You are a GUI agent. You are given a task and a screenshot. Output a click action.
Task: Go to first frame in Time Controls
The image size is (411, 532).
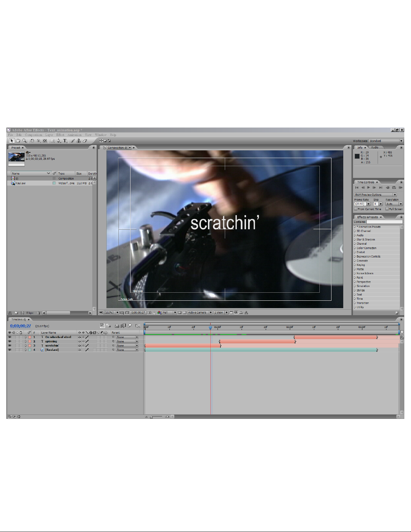357,188
